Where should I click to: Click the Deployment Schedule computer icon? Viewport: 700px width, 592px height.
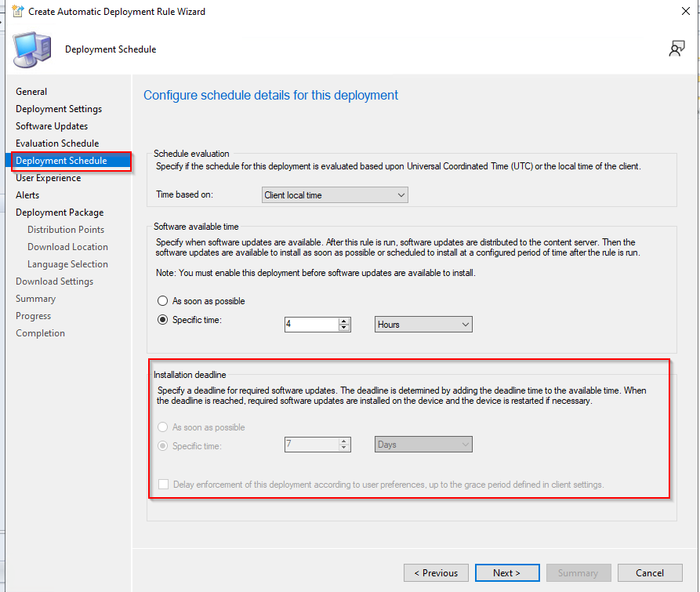pyautogui.click(x=30, y=49)
